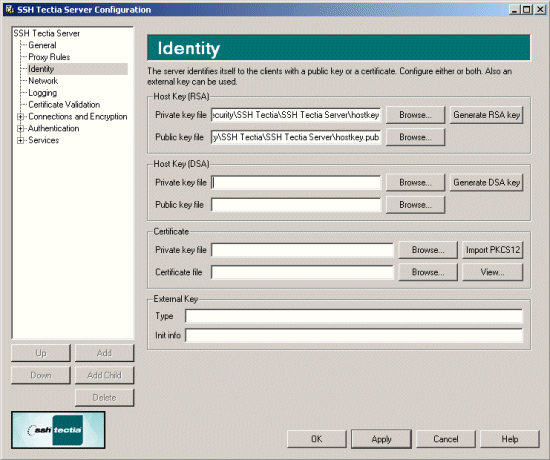Browse for certificate private key file
Image resolution: width=550 pixels, height=460 pixels.
428,250
